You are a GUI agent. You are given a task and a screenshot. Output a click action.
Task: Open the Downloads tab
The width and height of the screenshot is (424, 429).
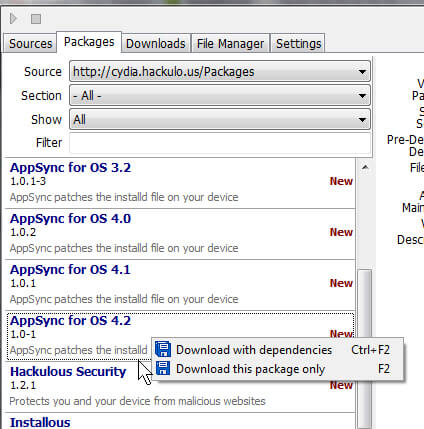click(156, 43)
